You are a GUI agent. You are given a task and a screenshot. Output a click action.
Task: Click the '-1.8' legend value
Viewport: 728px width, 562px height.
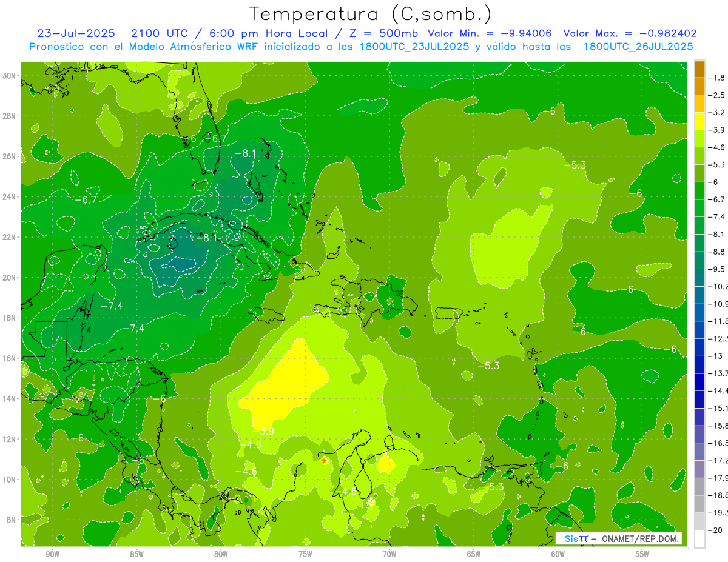tap(716, 78)
